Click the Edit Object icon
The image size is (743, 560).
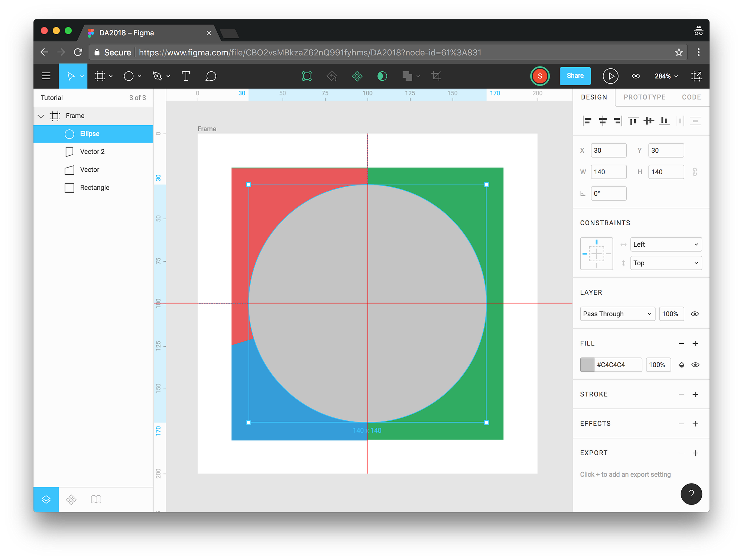click(x=307, y=76)
